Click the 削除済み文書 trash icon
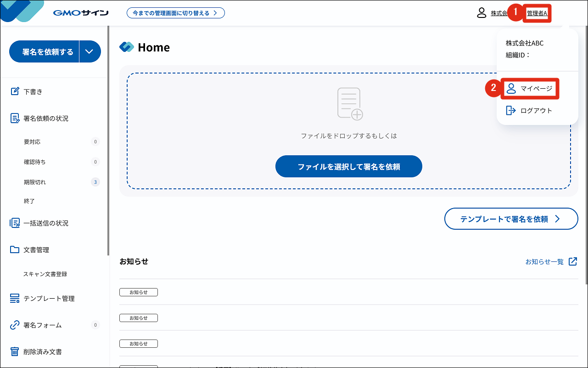This screenshot has height=368, width=588. [x=15, y=352]
